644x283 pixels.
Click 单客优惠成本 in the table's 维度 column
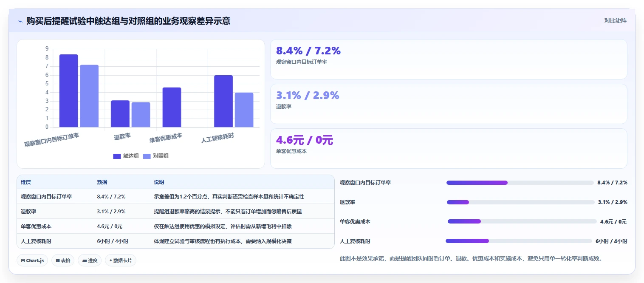click(x=36, y=226)
